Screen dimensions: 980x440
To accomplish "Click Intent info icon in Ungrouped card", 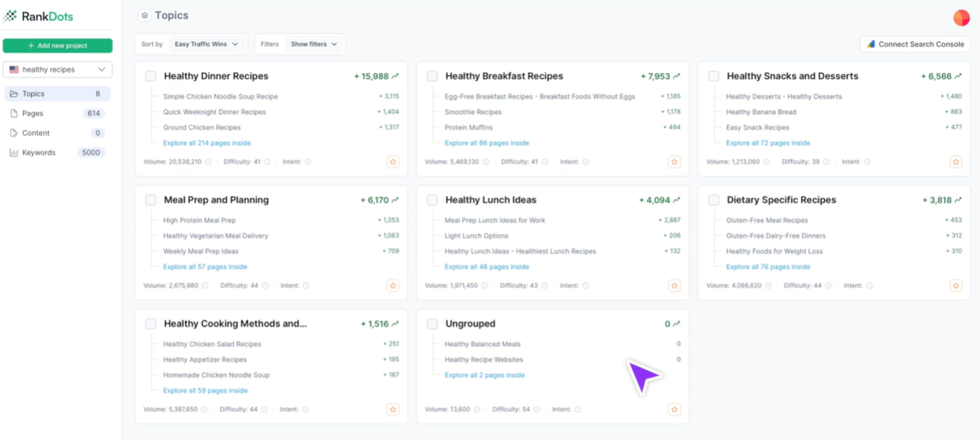I will [577, 410].
